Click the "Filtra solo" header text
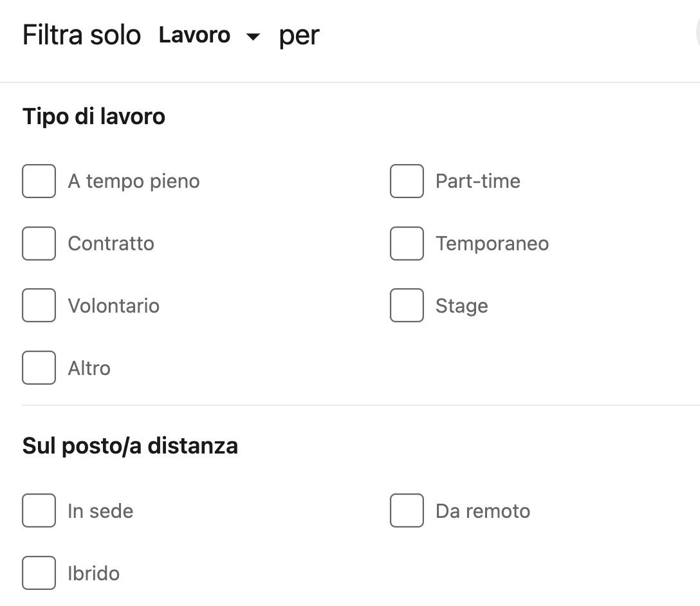The height and width of the screenshot is (606, 700). tap(82, 35)
